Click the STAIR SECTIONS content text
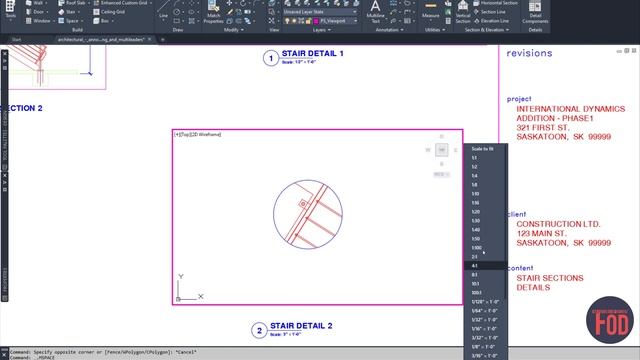Image resolution: width=640 pixels, height=360 pixels. (550, 278)
